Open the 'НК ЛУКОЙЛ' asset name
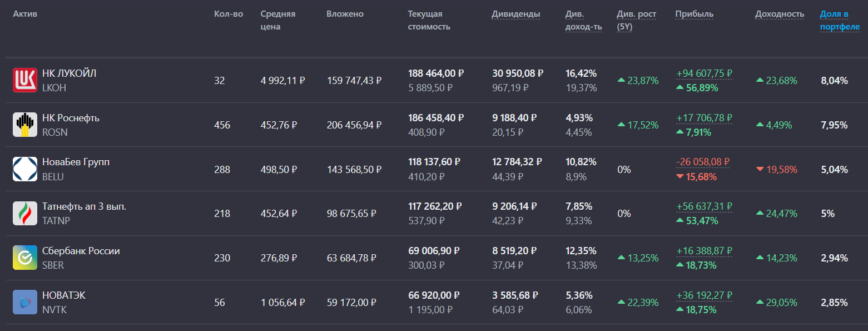868x331 pixels. click(x=69, y=73)
